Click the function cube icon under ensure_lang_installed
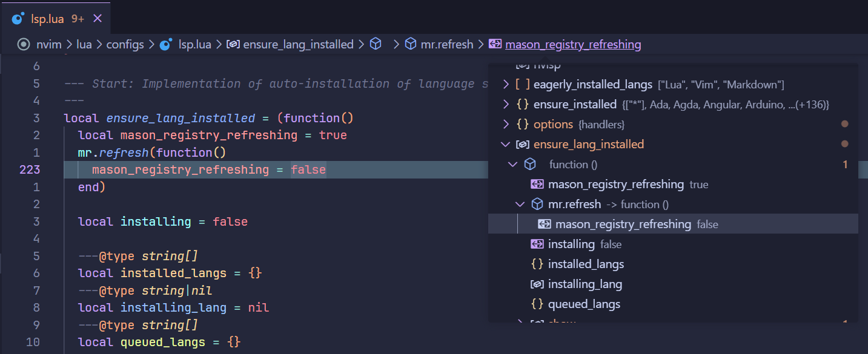The height and width of the screenshot is (354, 868). pos(531,164)
